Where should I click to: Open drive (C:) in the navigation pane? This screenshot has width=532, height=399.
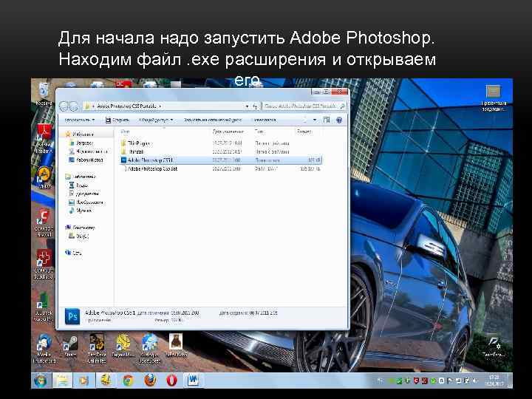click(x=79, y=236)
